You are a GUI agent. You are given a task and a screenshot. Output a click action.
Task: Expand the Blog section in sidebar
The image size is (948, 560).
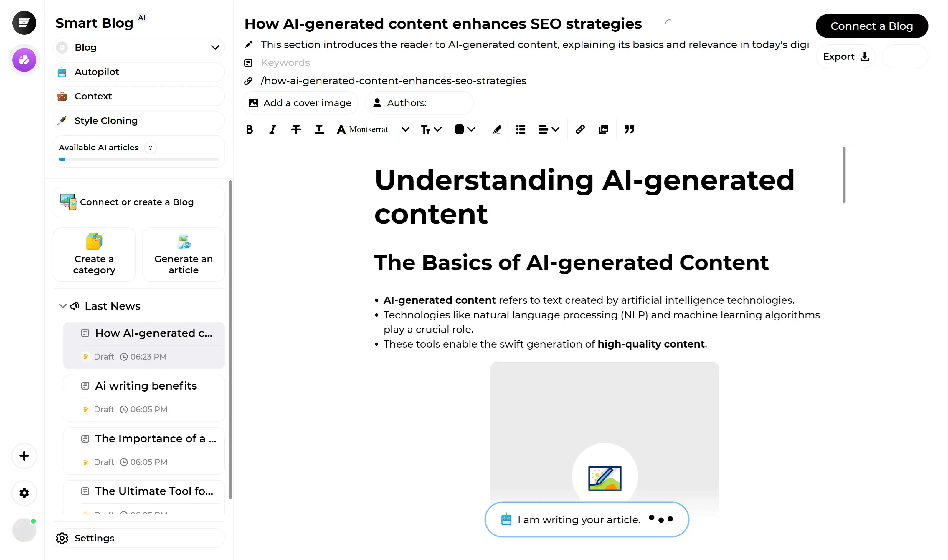coord(215,47)
